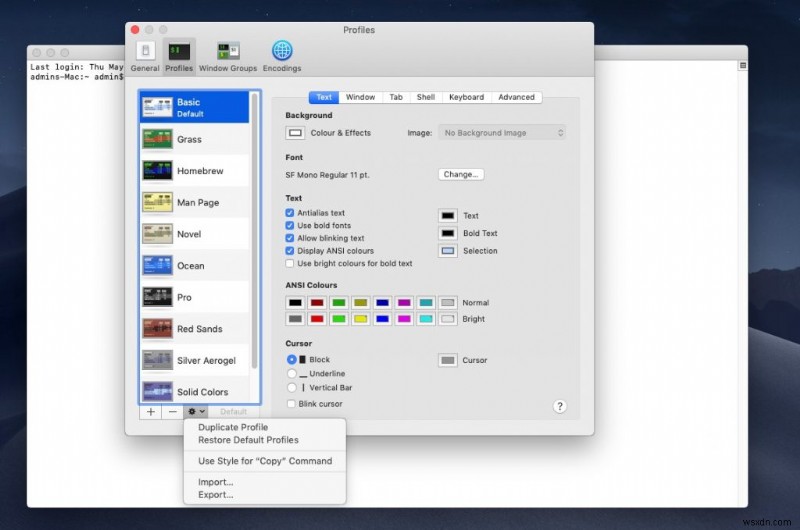Pick the Pro profile
The height and width of the screenshot is (530, 800).
[x=195, y=297]
